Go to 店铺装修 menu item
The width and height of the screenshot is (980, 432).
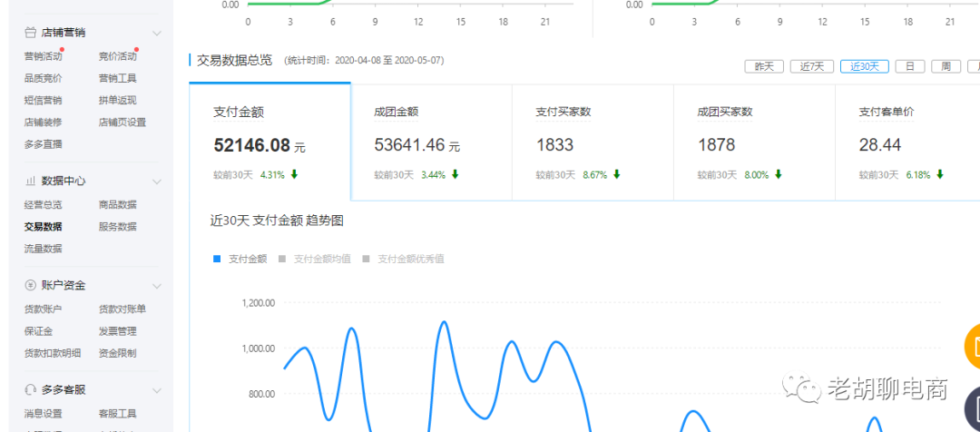pyautogui.click(x=44, y=122)
